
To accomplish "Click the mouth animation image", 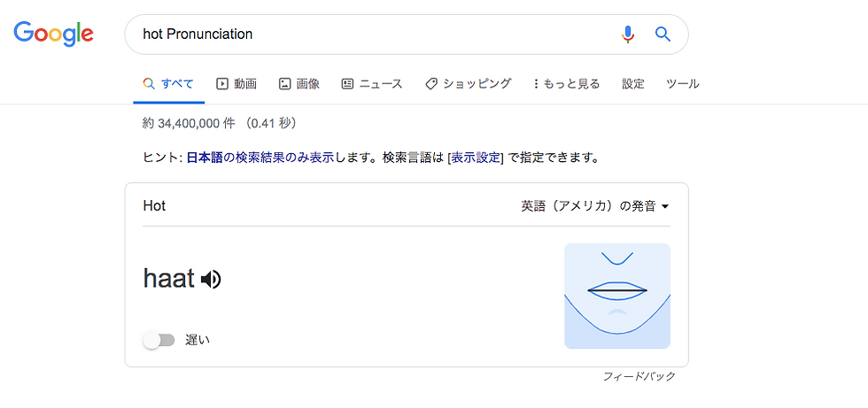I will [617, 296].
